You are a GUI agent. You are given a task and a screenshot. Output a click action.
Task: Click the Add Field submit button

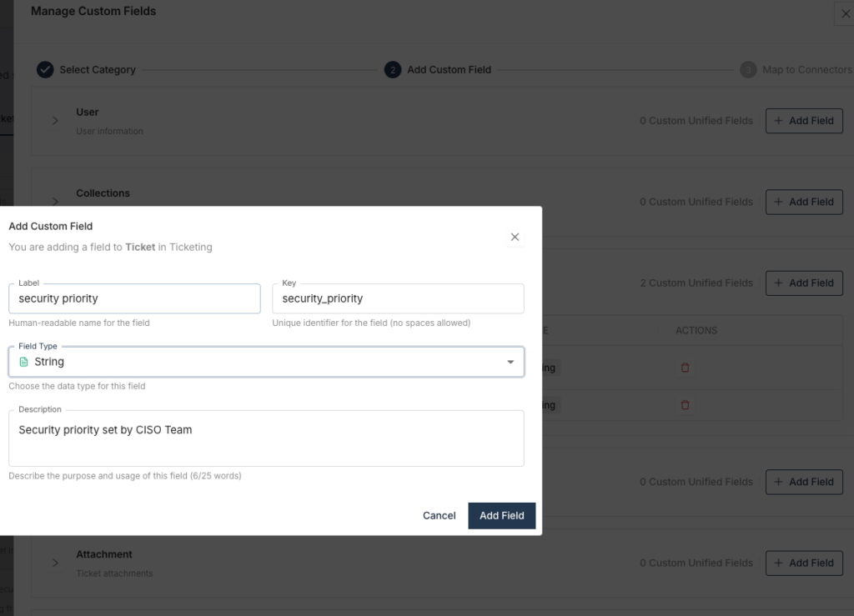(x=501, y=516)
